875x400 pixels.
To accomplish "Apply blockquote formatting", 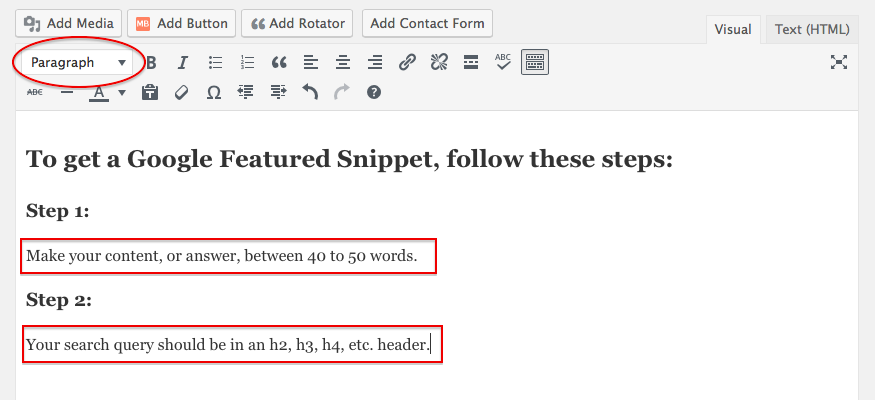I will (279, 62).
